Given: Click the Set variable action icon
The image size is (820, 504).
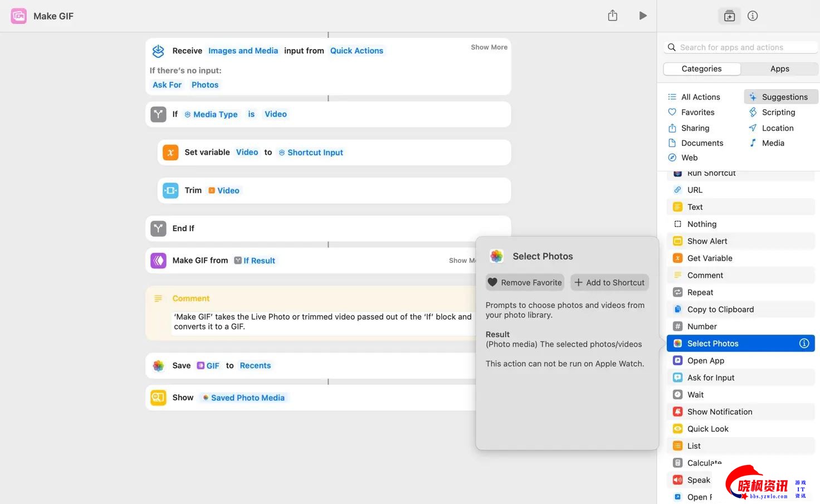Looking at the screenshot, I should 170,153.
